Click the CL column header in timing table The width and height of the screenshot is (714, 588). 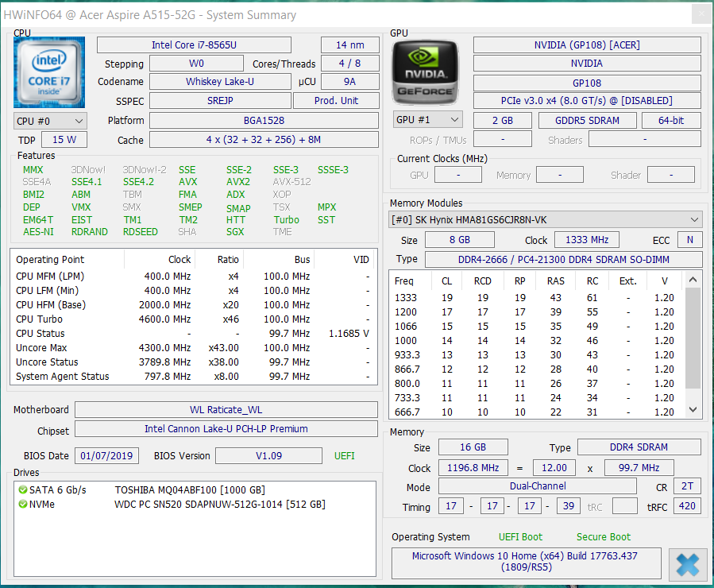[x=446, y=281]
